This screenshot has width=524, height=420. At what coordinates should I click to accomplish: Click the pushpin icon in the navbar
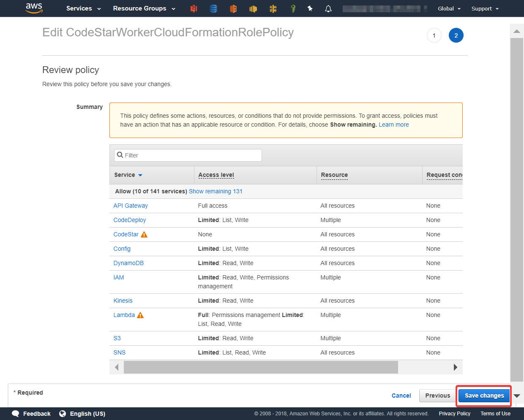pyautogui.click(x=310, y=8)
